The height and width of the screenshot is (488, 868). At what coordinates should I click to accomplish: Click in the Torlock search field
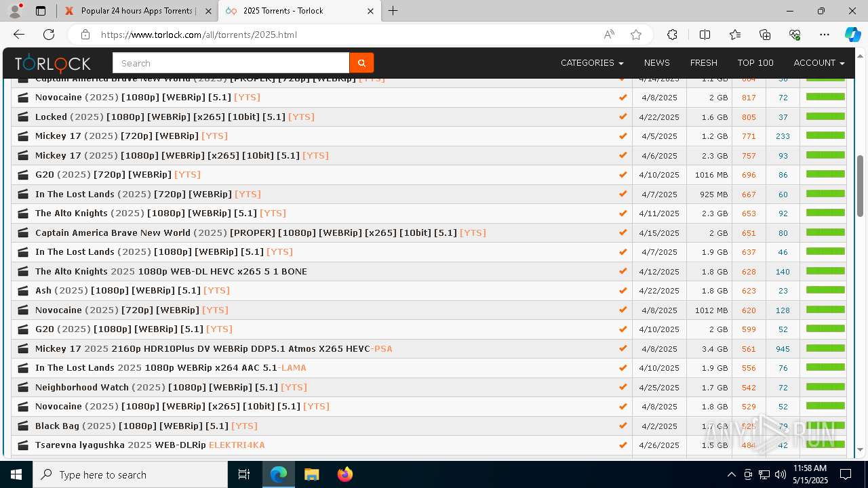[x=231, y=63]
